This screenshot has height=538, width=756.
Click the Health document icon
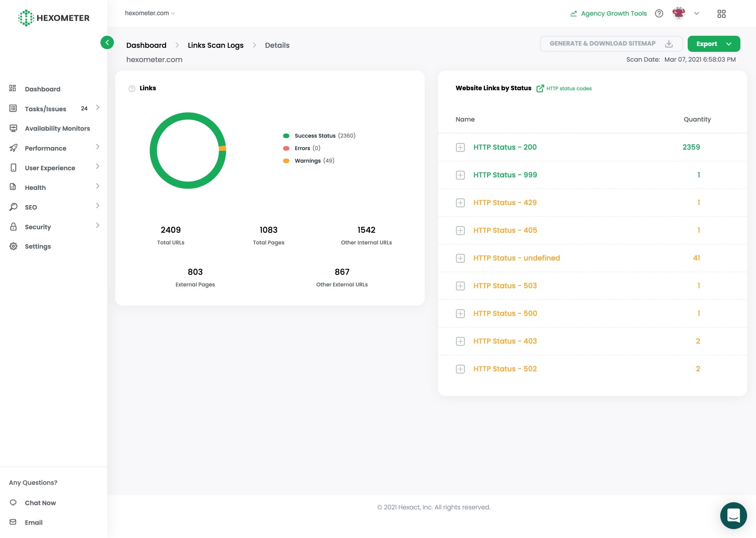click(x=13, y=187)
